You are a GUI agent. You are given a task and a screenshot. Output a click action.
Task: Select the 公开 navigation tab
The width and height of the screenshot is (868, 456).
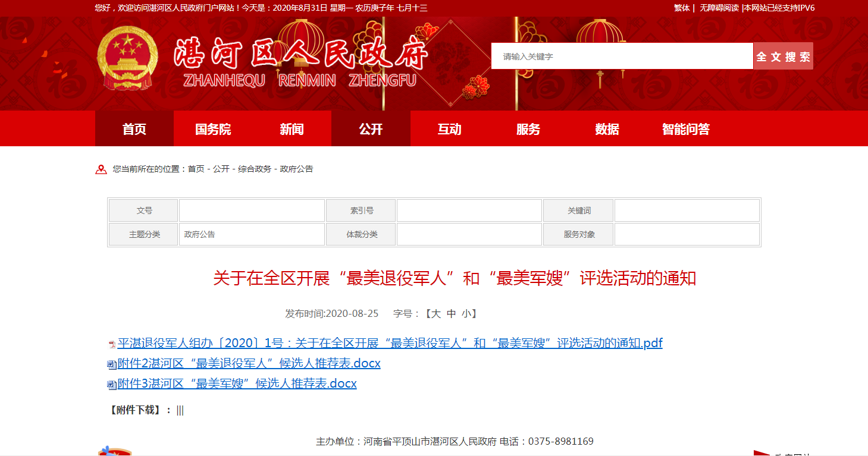point(371,129)
